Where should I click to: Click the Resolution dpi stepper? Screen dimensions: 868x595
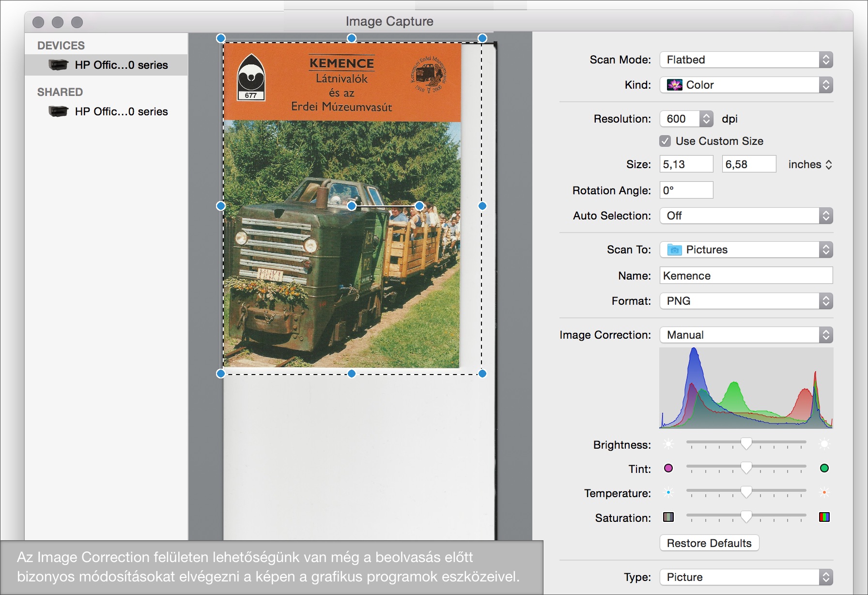pos(706,119)
